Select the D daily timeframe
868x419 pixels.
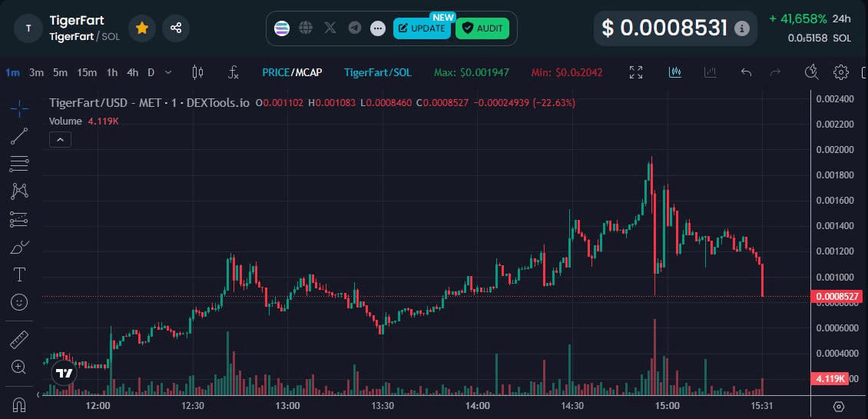tap(151, 72)
